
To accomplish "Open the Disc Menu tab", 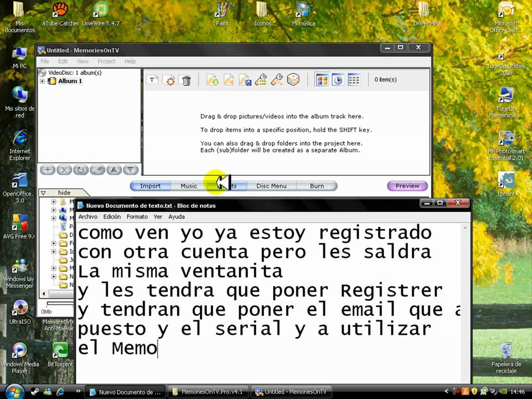I will click(272, 186).
